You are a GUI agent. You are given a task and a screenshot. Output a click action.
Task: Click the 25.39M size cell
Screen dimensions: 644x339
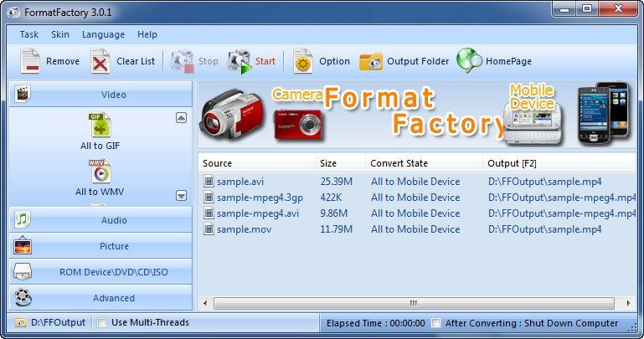point(337,182)
